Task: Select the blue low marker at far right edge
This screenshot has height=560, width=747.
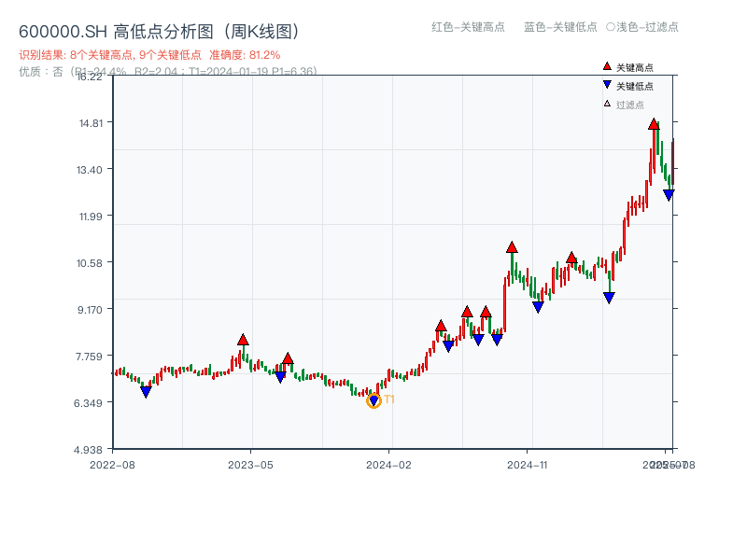Action: point(669,194)
